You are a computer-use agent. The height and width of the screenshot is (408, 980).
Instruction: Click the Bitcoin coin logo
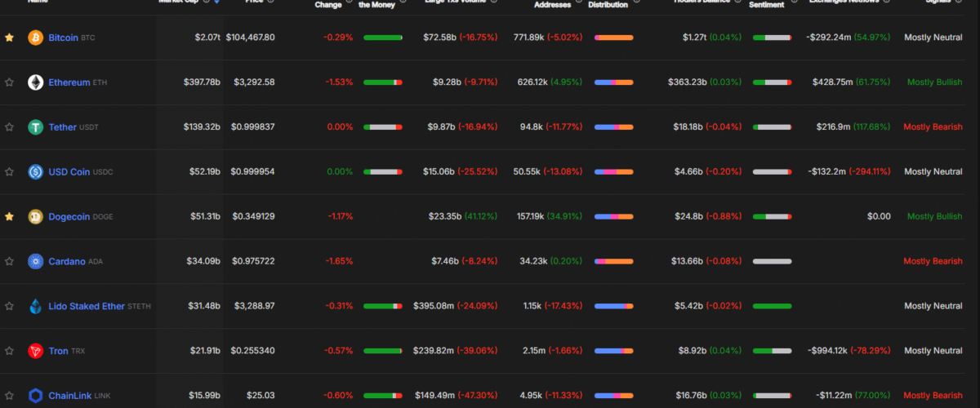click(x=35, y=38)
